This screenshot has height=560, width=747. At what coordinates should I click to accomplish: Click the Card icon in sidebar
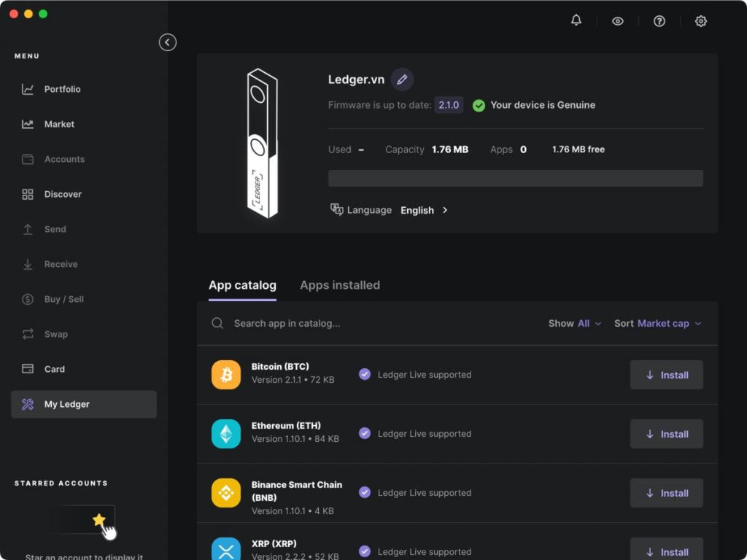(x=28, y=369)
